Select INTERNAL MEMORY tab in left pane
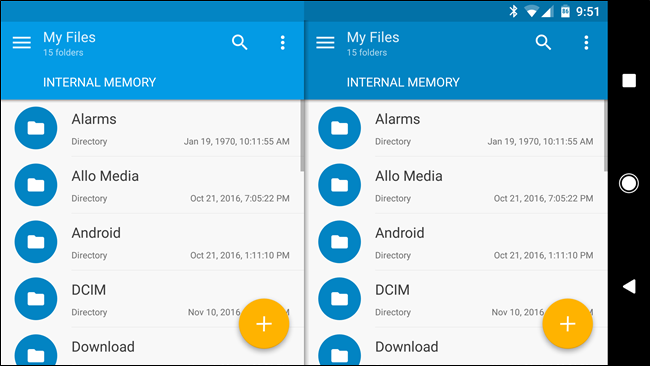The image size is (650, 366). coord(99,82)
